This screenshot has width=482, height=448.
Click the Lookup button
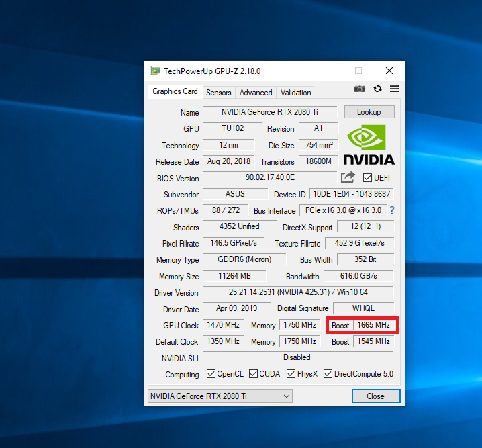point(369,112)
